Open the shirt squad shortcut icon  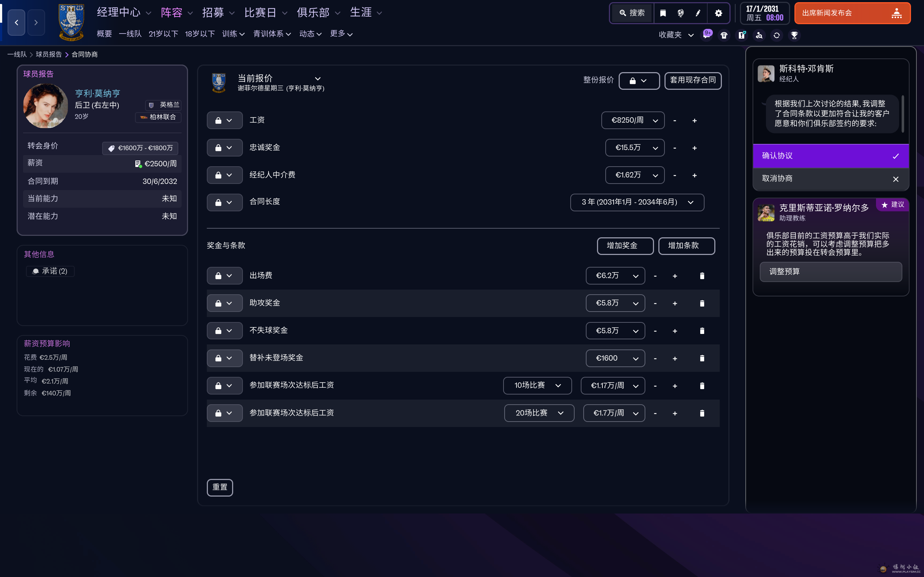click(724, 35)
